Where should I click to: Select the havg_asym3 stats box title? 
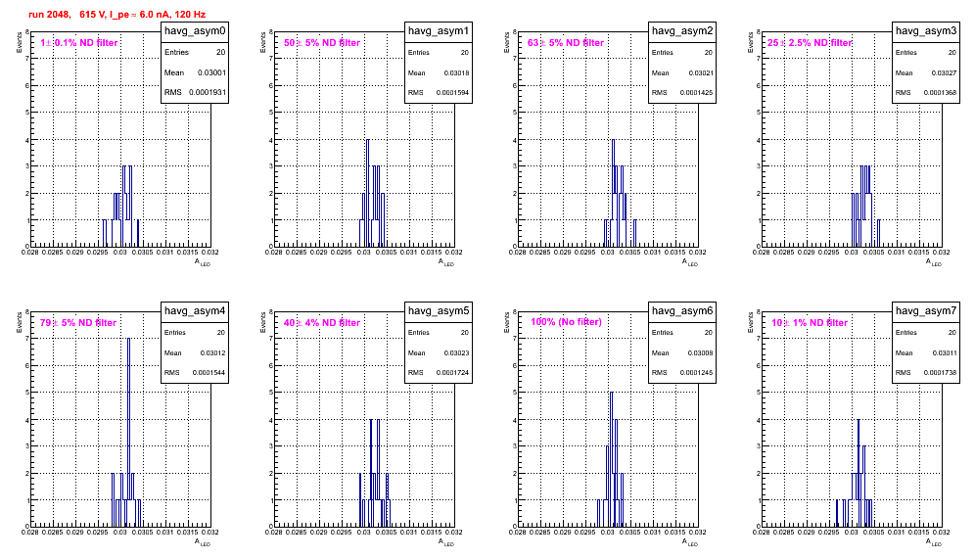926,31
